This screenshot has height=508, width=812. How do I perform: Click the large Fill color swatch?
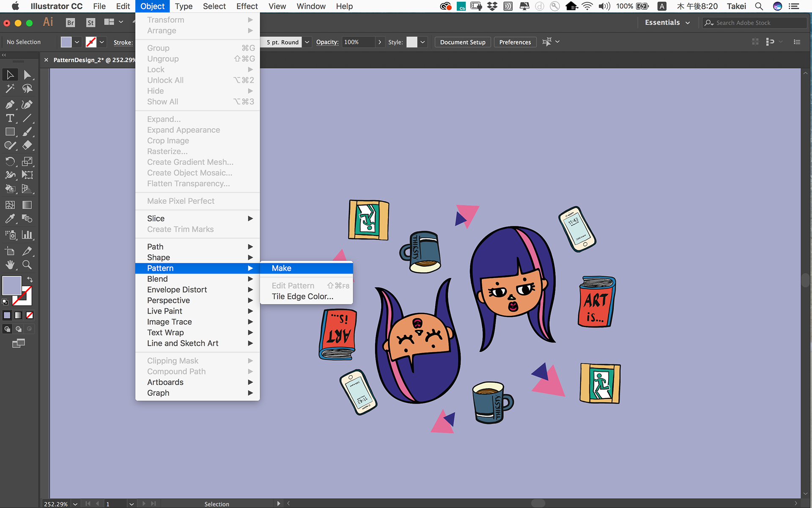pyautogui.click(x=12, y=285)
